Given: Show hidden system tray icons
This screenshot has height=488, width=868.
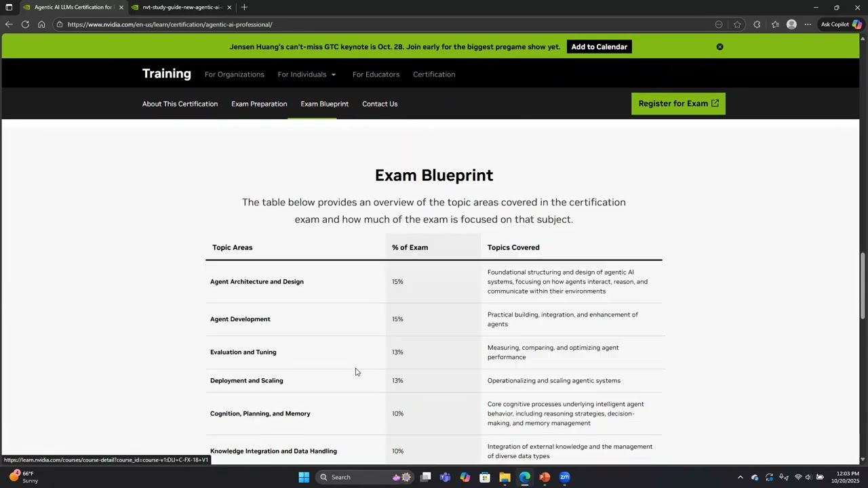Looking at the screenshot, I should (x=740, y=477).
